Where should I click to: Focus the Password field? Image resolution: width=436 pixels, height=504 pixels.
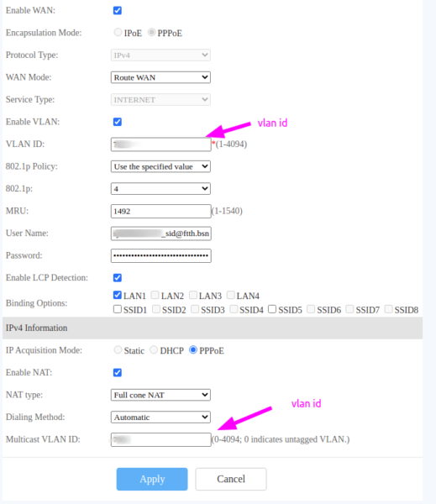pyautogui.click(x=160, y=255)
